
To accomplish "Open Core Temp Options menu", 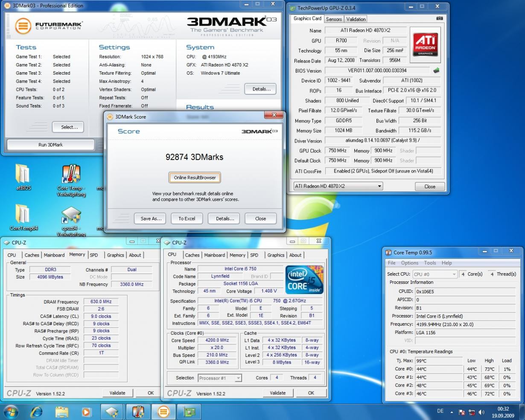I will [x=410, y=263].
